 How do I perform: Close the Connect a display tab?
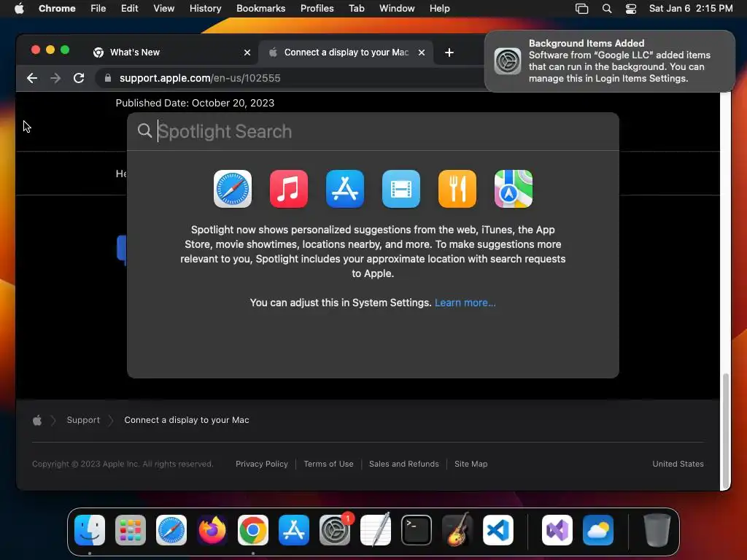coord(422,52)
